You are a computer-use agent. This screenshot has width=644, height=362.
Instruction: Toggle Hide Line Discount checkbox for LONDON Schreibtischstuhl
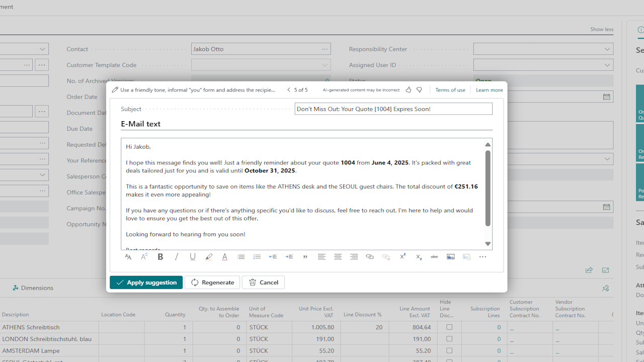coord(449,339)
